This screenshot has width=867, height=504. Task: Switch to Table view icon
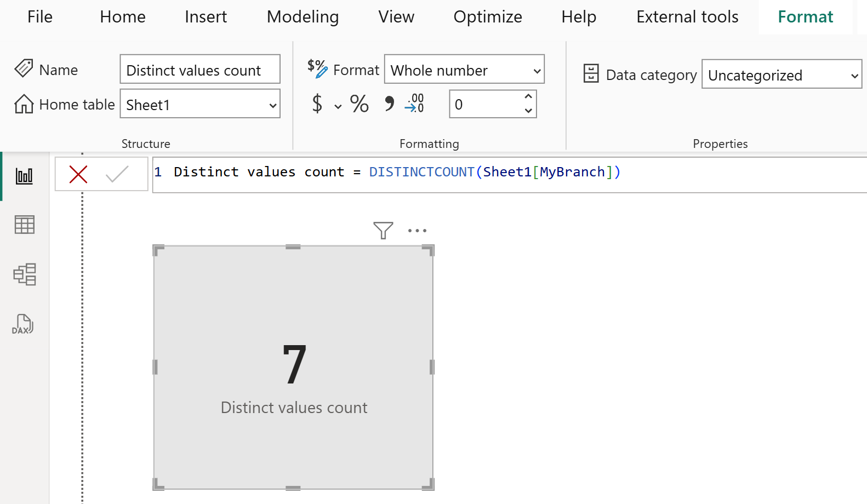click(x=24, y=225)
